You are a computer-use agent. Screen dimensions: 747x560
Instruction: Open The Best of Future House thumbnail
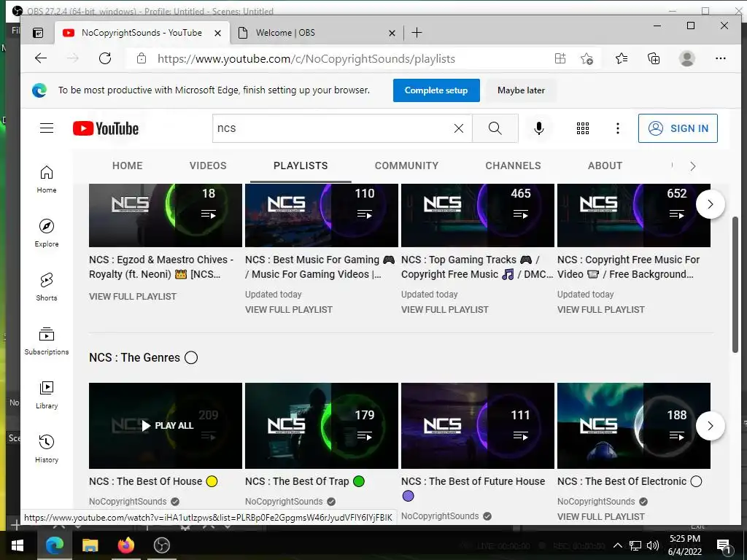pyautogui.click(x=478, y=426)
